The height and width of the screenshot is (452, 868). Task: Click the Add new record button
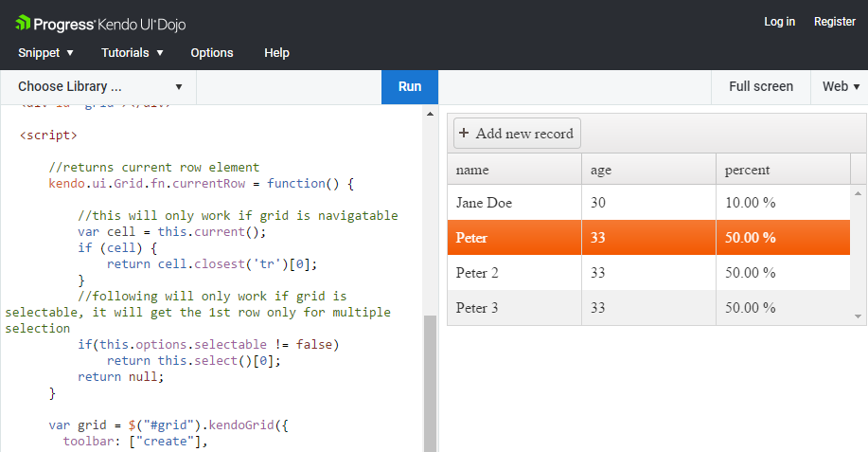pyautogui.click(x=517, y=134)
